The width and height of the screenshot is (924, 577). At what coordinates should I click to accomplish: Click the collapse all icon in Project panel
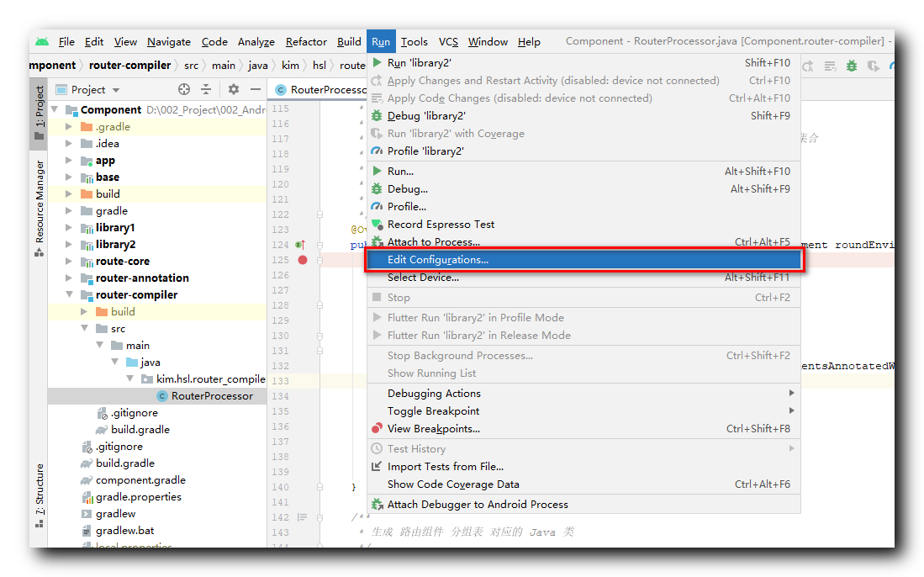206,90
